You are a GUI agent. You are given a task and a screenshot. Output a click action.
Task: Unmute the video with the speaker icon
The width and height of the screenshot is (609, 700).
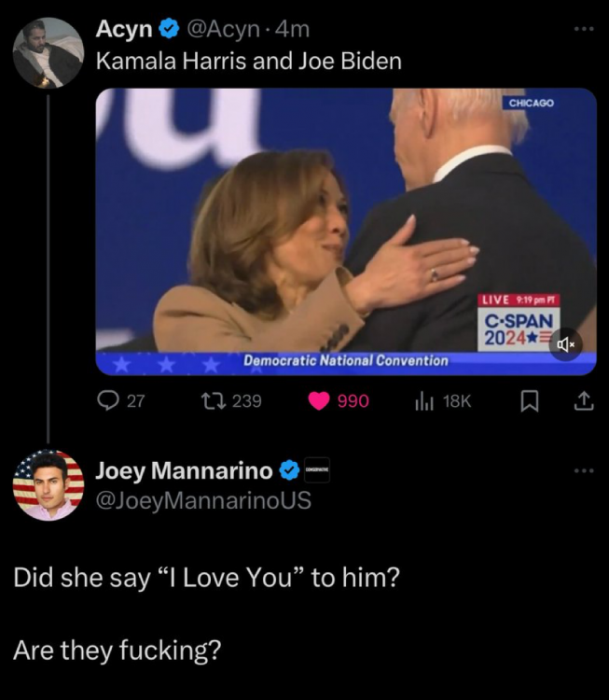click(564, 343)
